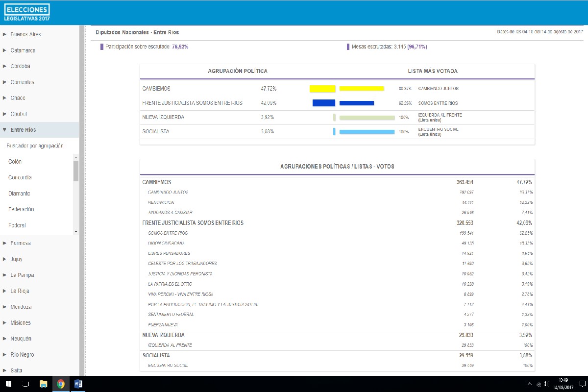Click the blue Frente Justicialista bar
The height and width of the screenshot is (392, 588).
click(324, 103)
